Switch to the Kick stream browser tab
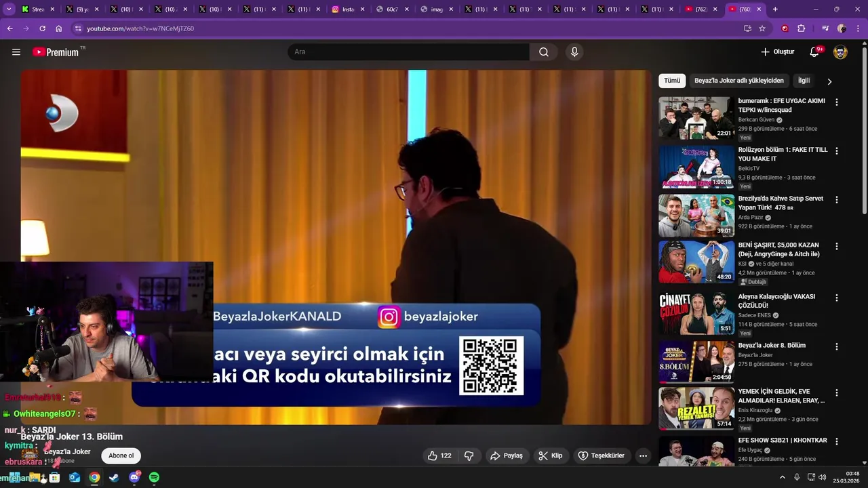The image size is (868, 488). 38,9
